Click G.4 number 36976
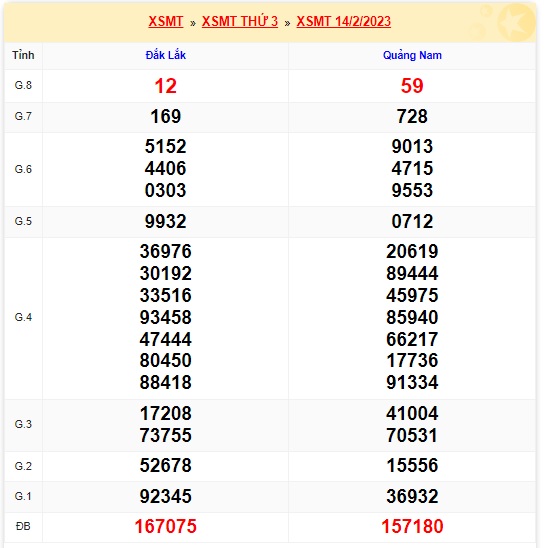Screen dimensions: 545x548 click(166, 251)
